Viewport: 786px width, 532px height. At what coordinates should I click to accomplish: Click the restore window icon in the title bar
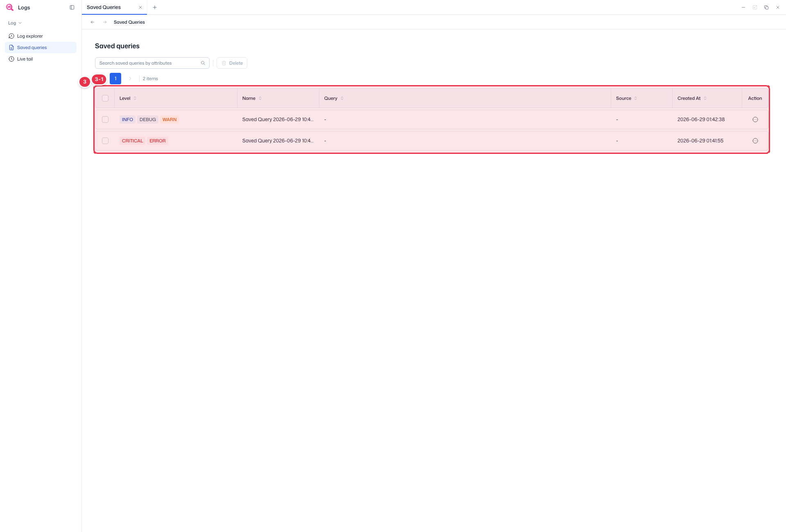click(766, 7)
